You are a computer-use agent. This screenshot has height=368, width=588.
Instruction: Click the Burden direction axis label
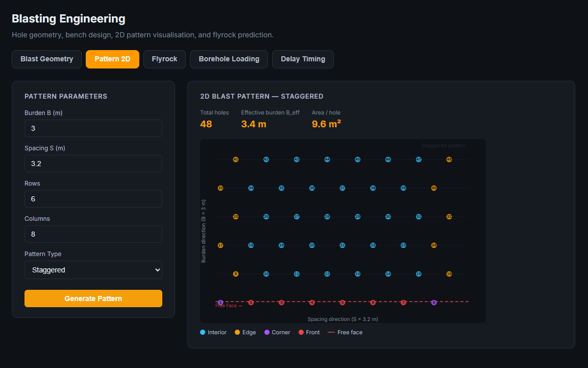(204, 231)
